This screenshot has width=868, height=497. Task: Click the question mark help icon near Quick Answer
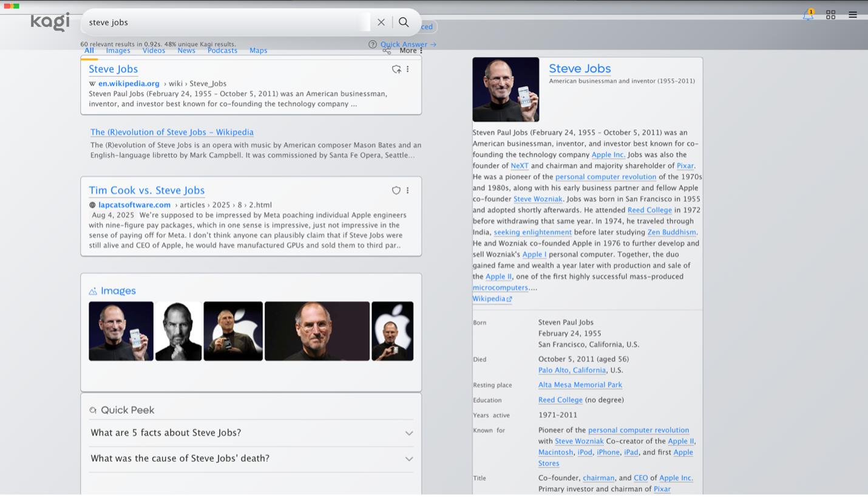tap(371, 44)
